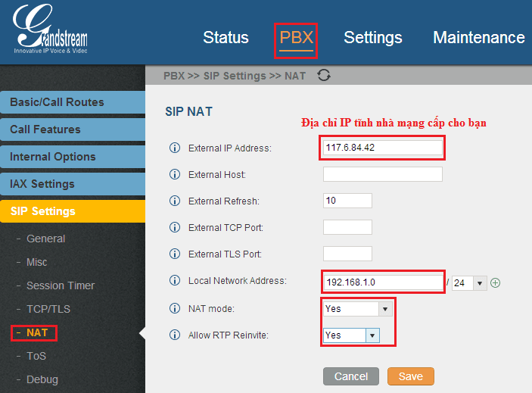Click the External IP Address field
Viewport: 532px width, 393px height.
click(382, 148)
